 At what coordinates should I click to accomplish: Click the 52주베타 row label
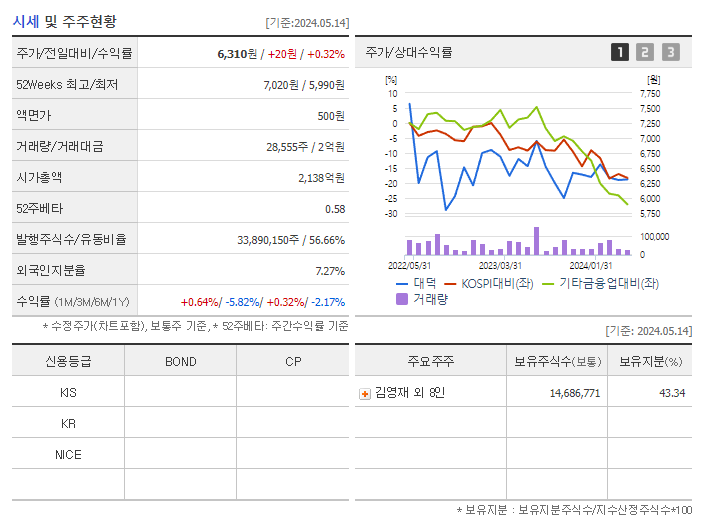[39, 209]
